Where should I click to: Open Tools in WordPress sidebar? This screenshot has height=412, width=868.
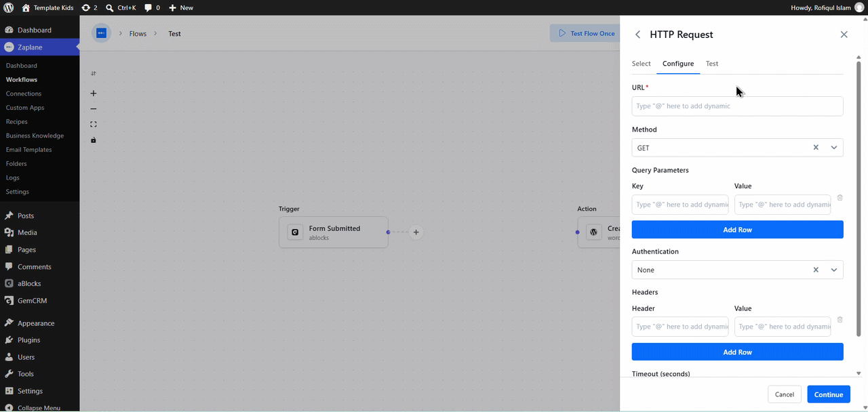click(x=39, y=374)
